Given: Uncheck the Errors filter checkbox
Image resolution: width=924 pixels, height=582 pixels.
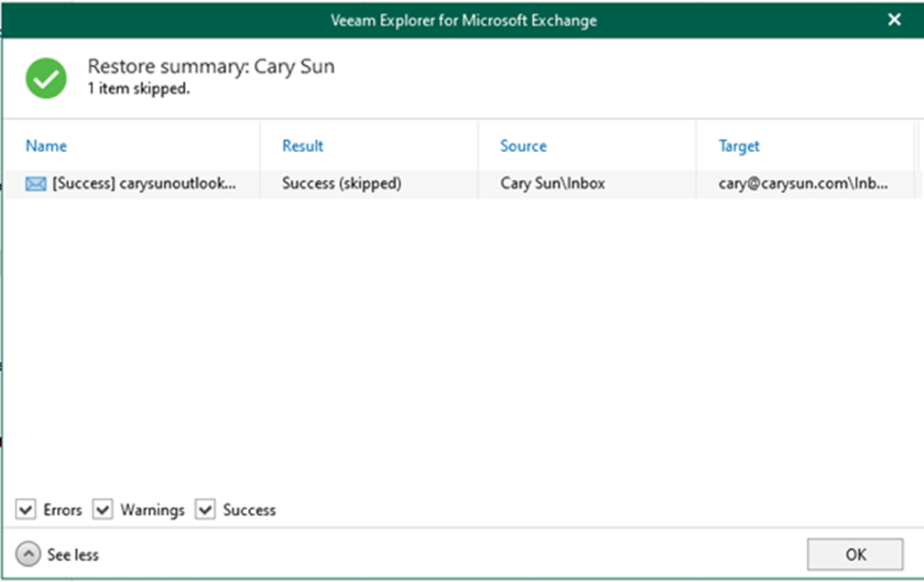Looking at the screenshot, I should [x=26, y=509].
